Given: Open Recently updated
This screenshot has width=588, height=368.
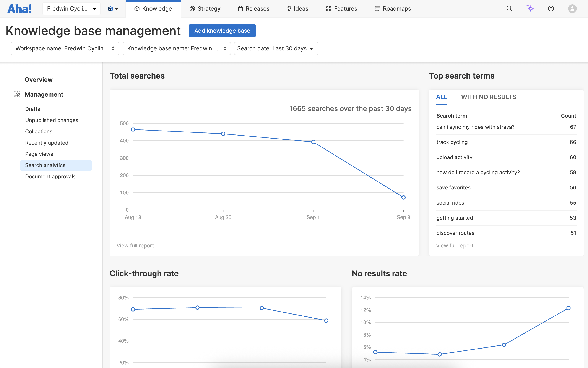Looking at the screenshot, I should pos(47,143).
